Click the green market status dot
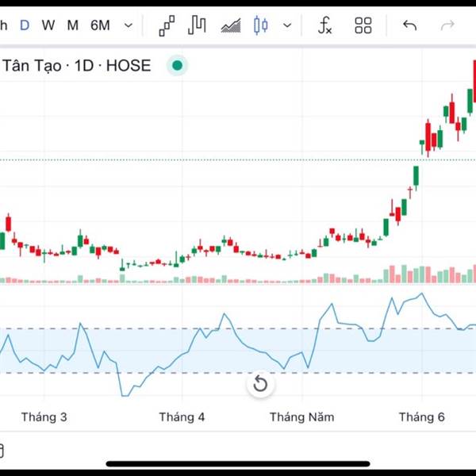The width and height of the screenshot is (476, 476). (177, 65)
